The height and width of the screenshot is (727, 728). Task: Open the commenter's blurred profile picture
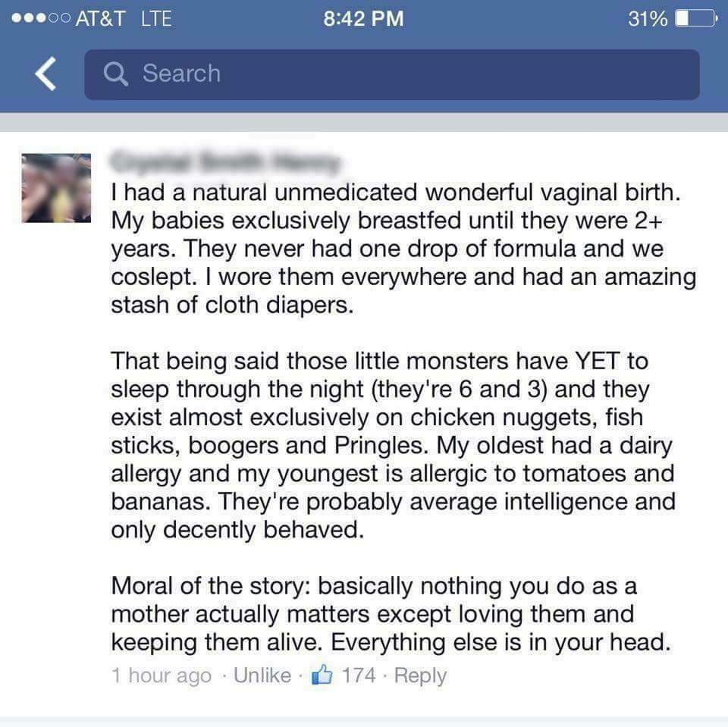point(56,188)
